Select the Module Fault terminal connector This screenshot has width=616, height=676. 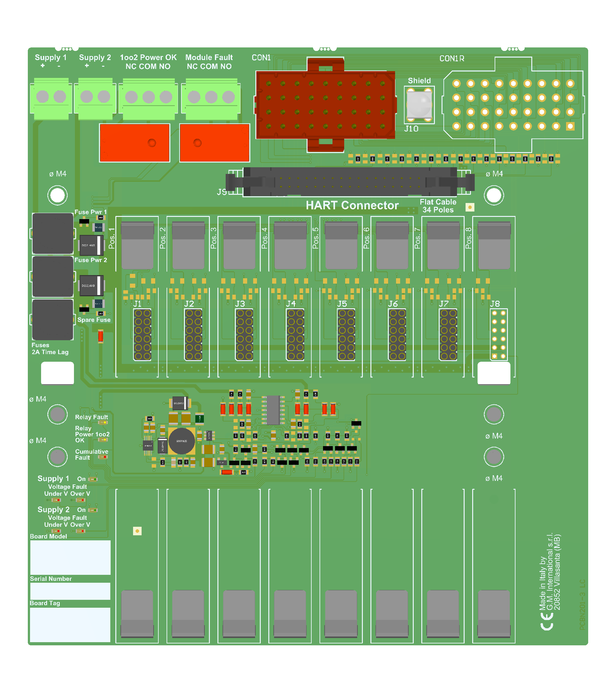coord(211,99)
